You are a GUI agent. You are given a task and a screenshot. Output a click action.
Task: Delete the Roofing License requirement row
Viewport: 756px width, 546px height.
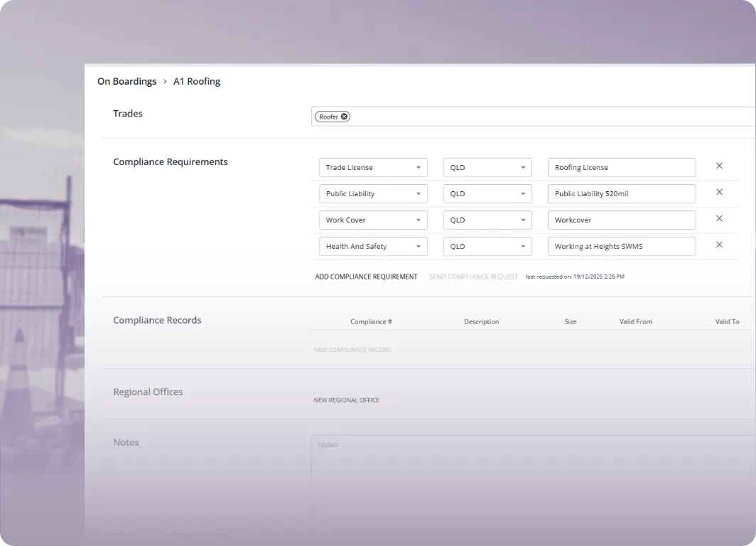(x=719, y=166)
